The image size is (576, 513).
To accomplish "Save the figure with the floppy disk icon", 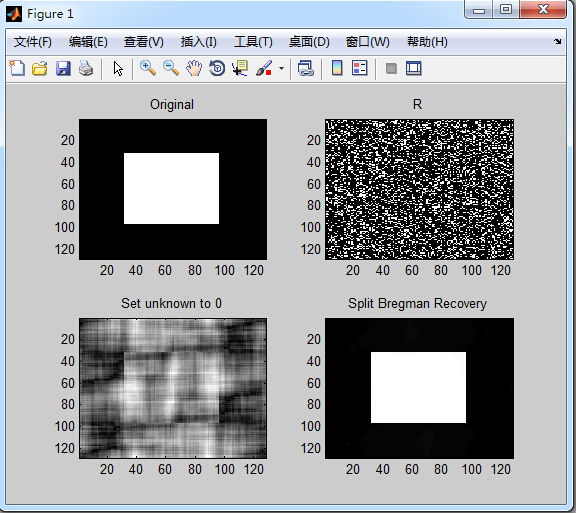I will [x=63, y=68].
